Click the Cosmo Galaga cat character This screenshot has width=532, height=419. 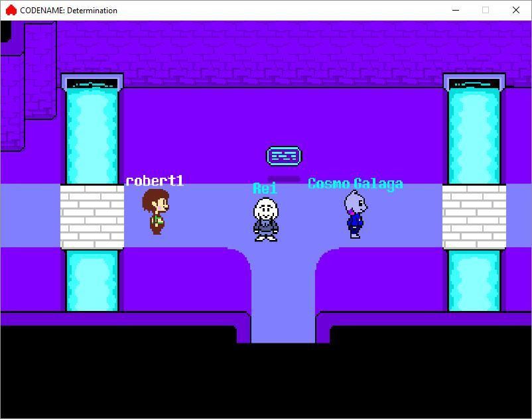(356, 214)
